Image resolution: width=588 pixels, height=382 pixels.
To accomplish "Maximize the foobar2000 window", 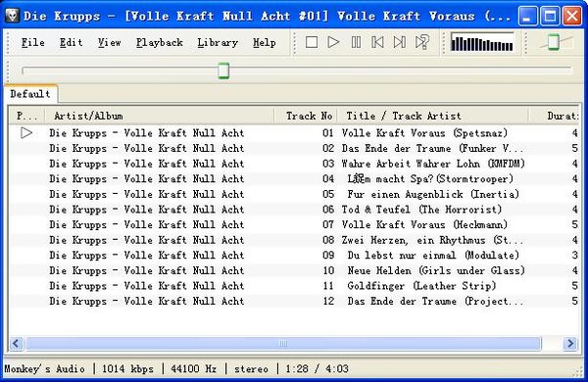I will [x=550, y=16].
